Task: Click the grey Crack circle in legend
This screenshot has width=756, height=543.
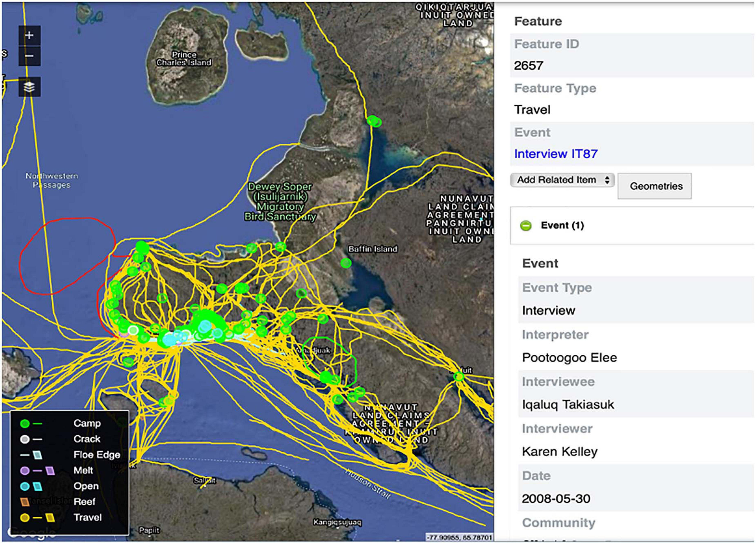Action: (x=25, y=439)
